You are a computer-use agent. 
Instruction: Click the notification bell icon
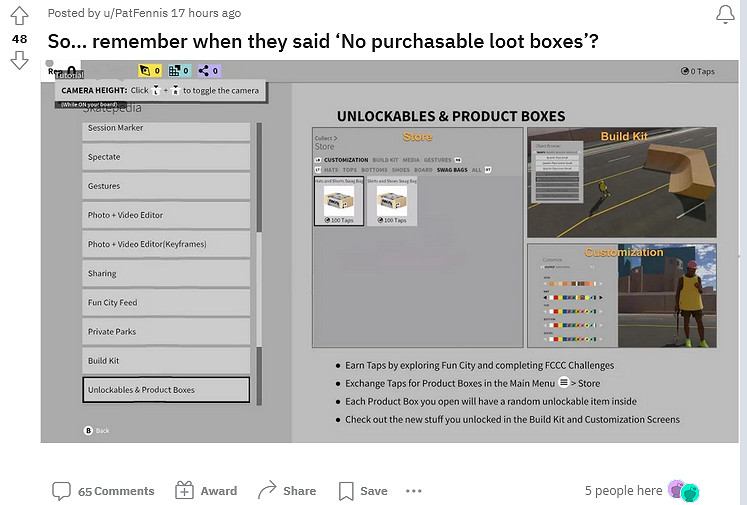coord(725,14)
